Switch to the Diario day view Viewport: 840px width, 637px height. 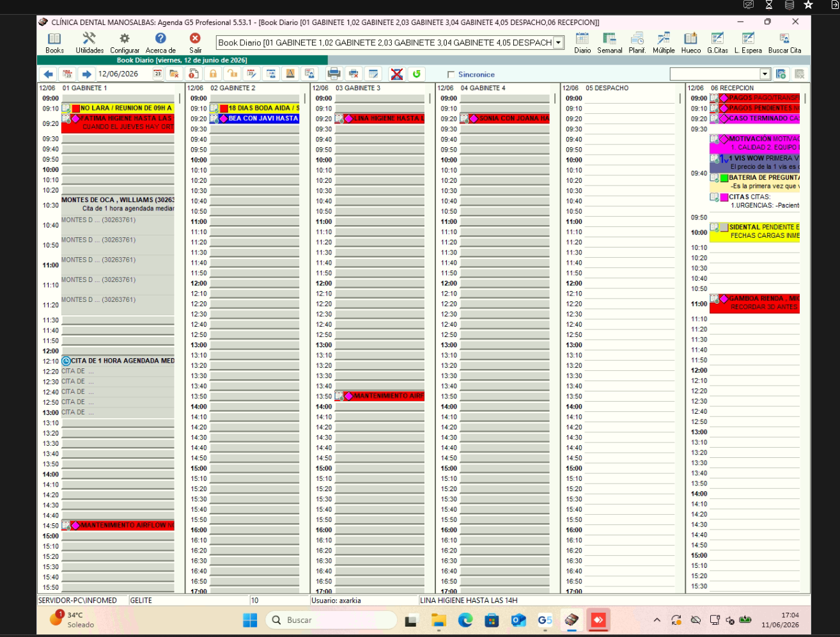(582, 43)
